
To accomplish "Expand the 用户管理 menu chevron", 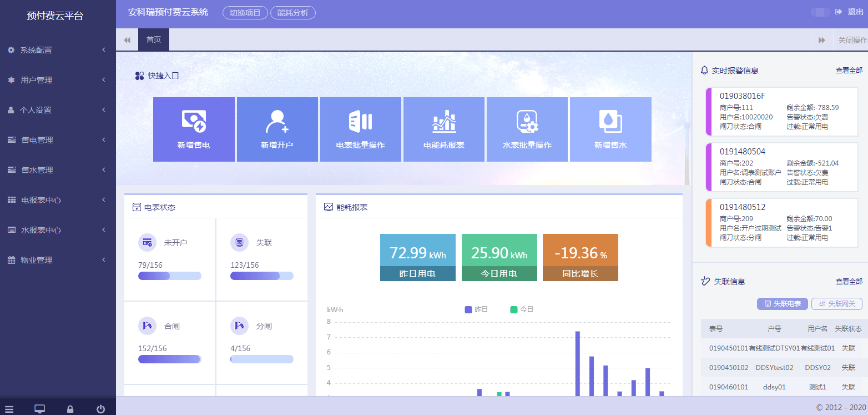I will coord(104,80).
